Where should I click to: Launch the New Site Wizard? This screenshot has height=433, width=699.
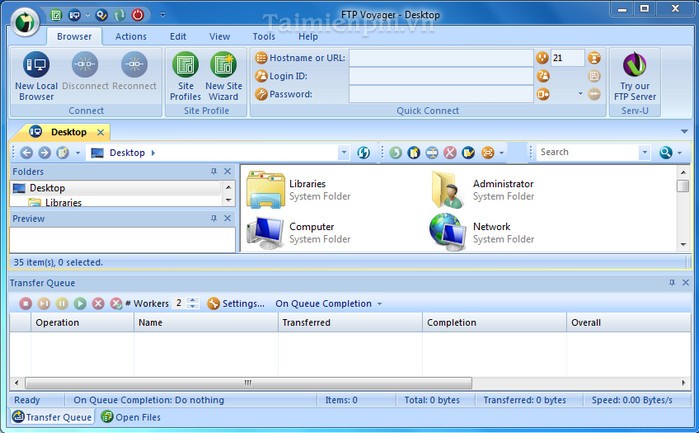[x=223, y=75]
